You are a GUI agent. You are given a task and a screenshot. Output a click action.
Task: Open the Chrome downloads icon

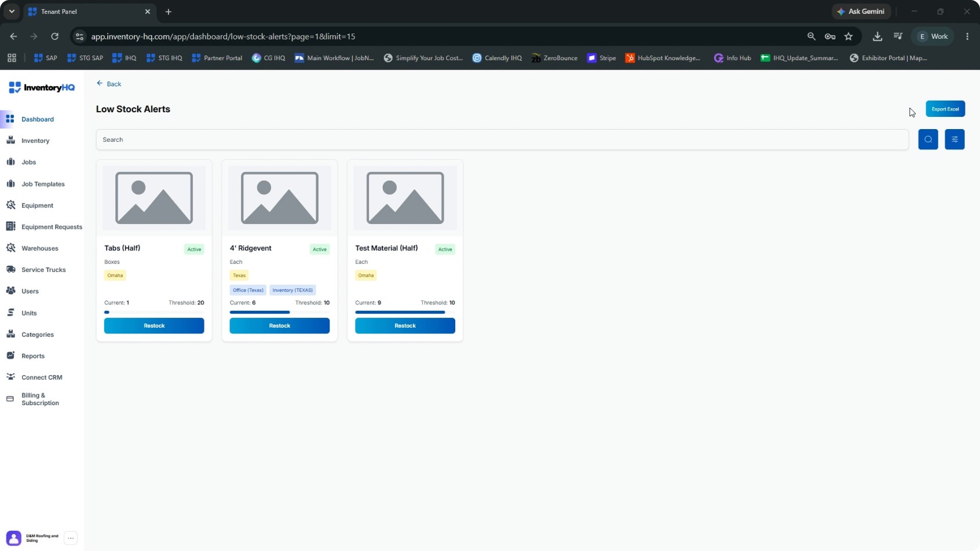877,36
